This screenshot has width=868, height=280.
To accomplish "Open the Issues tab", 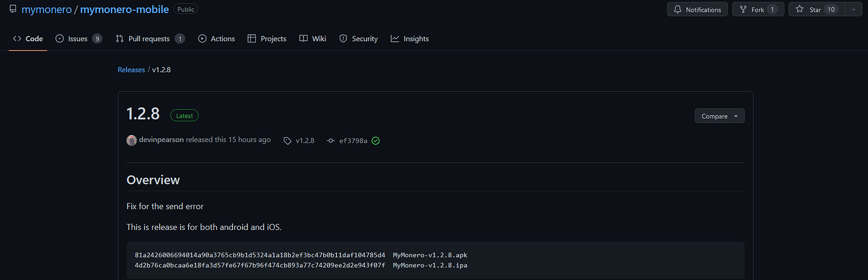I will click(79, 39).
